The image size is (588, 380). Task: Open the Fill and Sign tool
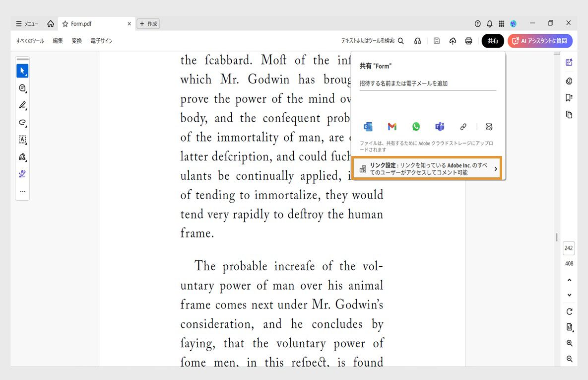(22, 157)
